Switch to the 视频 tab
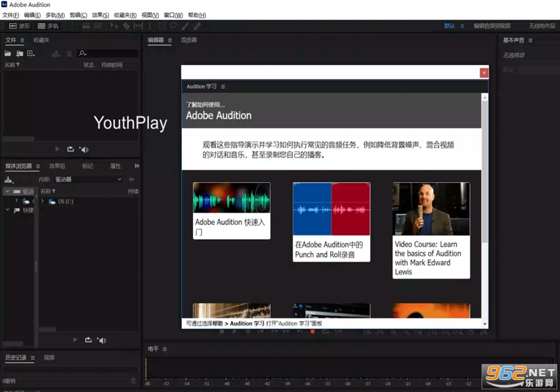Viewport: 560px width, 392px height. (49, 357)
